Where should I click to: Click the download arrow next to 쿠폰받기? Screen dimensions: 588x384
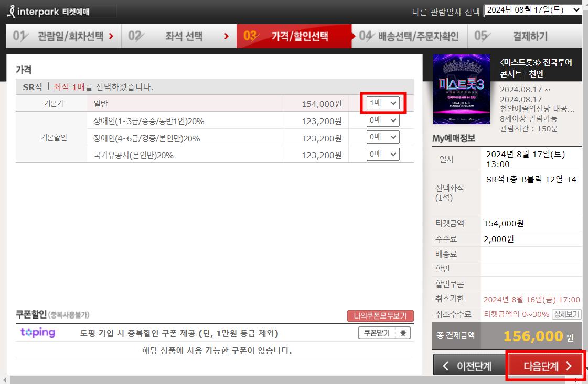[404, 333]
